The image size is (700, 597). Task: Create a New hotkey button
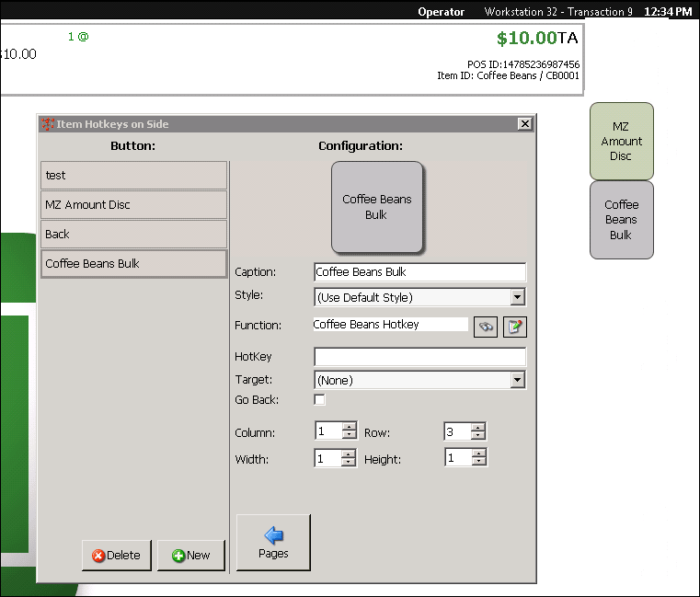(x=191, y=555)
